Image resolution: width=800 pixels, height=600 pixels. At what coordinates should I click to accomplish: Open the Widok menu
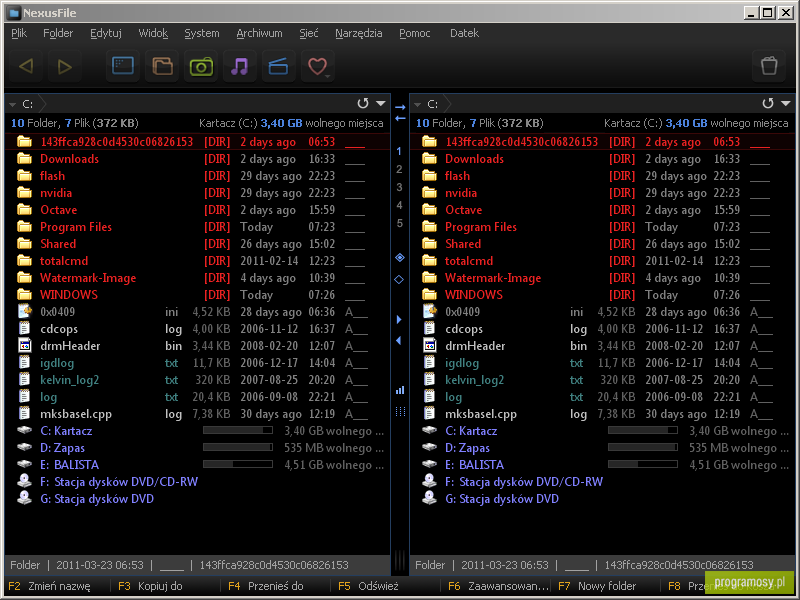click(x=153, y=33)
